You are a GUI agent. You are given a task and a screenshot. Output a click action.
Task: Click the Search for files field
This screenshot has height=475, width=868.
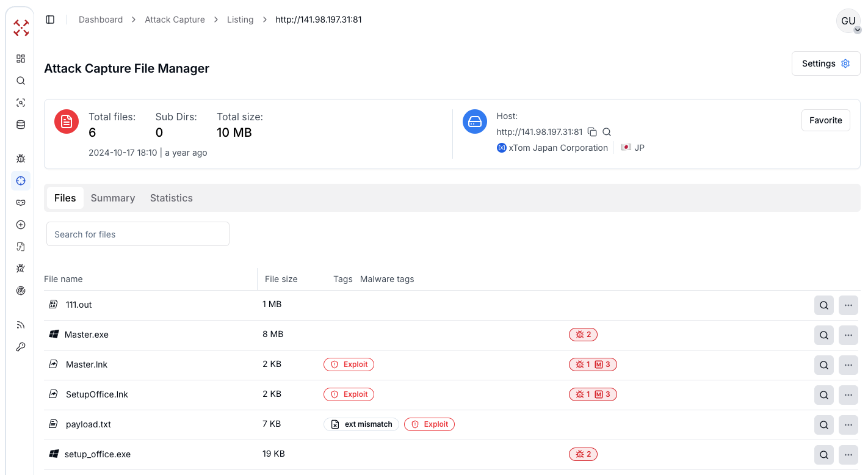[x=138, y=234]
